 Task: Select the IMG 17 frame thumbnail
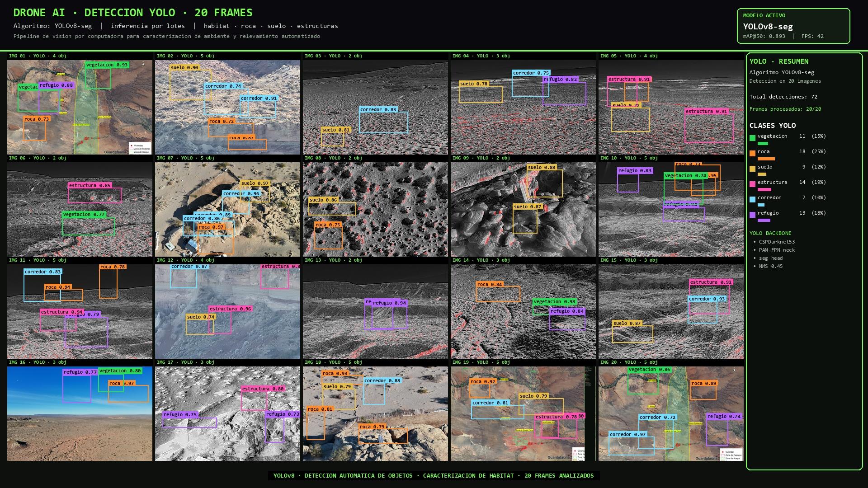coord(227,414)
